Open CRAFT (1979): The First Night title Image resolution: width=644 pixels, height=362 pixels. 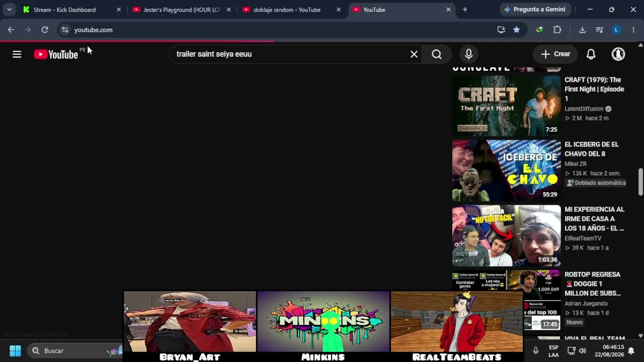594,89
